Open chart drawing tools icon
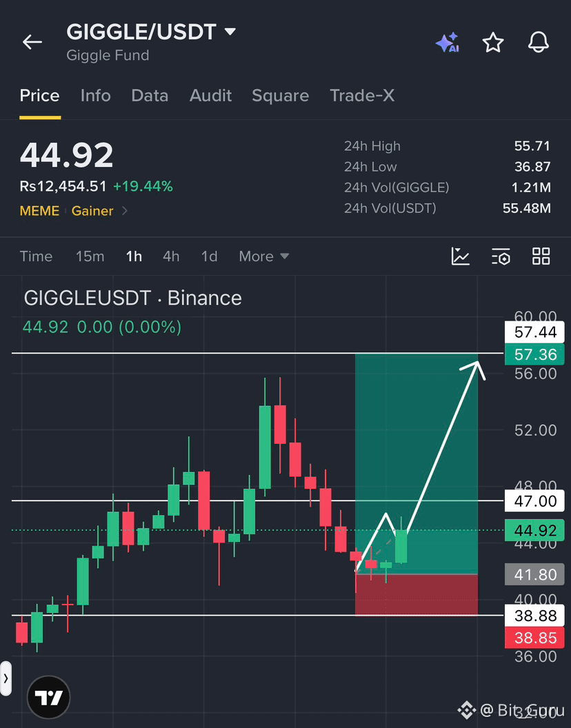This screenshot has width=571, height=728. click(460, 256)
